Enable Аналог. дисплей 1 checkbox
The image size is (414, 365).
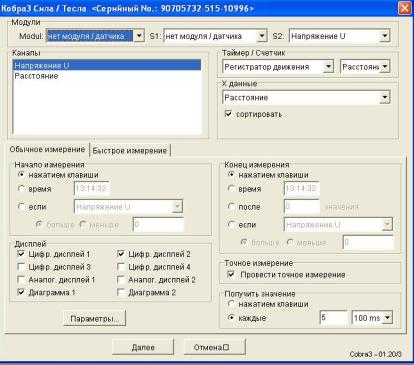(21, 279)
